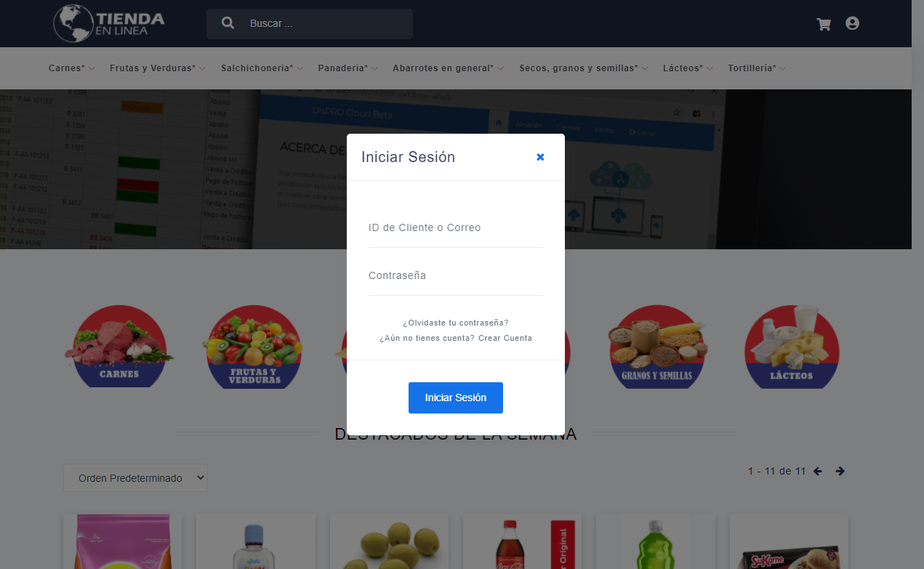Focus the ID de Cliente o Correo field
This screenshot has height=569, width=924.
(456, 228)
